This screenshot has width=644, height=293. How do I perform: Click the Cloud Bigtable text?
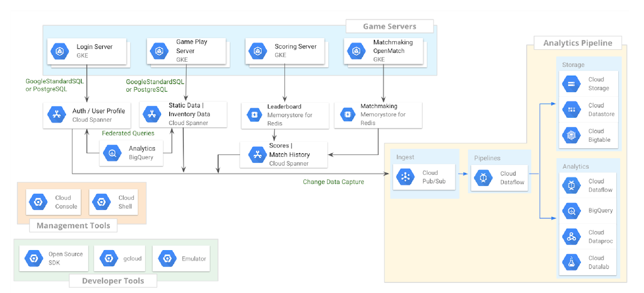pyautogui.click(x=599, y=136)
